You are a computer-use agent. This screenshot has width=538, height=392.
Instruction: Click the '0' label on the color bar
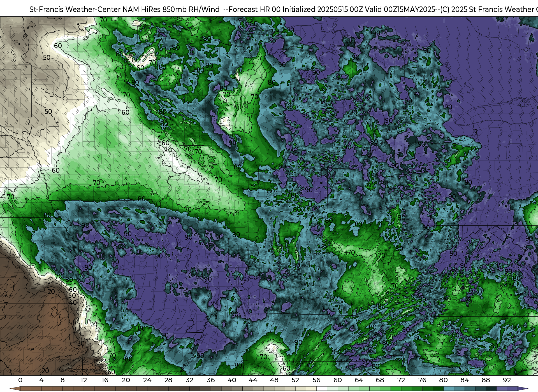click(20, 380)
